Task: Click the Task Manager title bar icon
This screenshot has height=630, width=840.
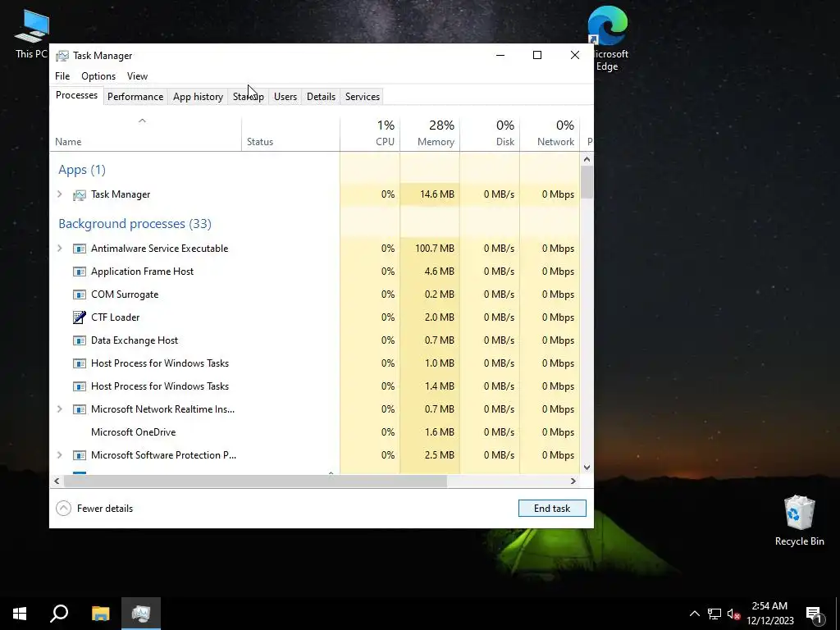Action: point(62,56)
